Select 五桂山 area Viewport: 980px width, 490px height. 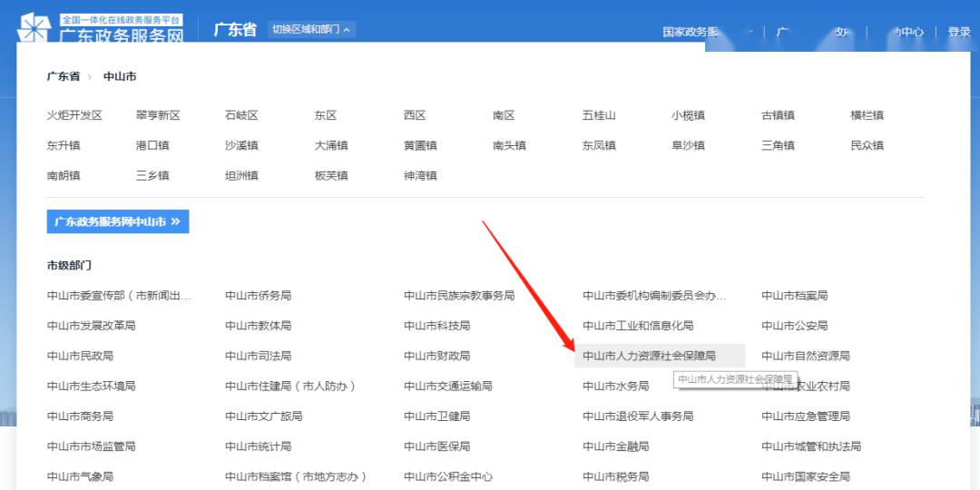599,115
